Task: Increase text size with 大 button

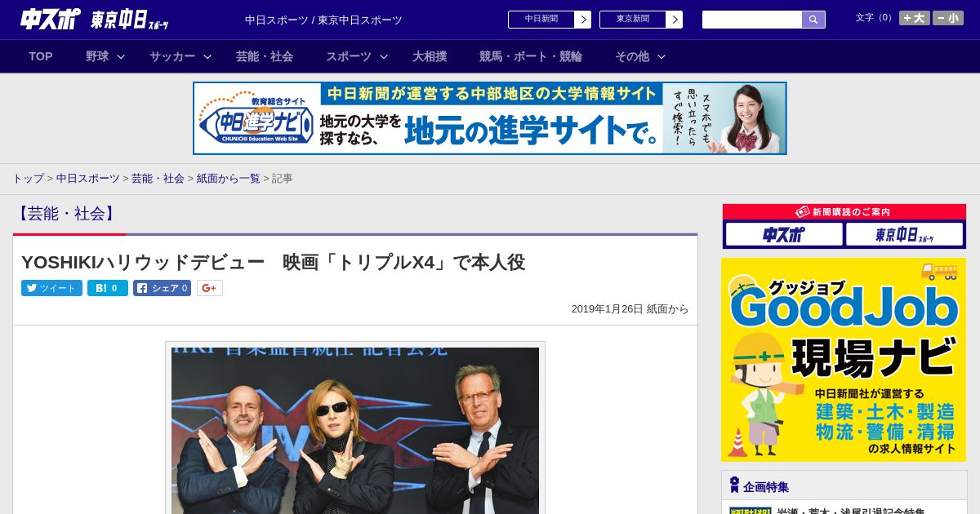Action: (x=914, y=18)
